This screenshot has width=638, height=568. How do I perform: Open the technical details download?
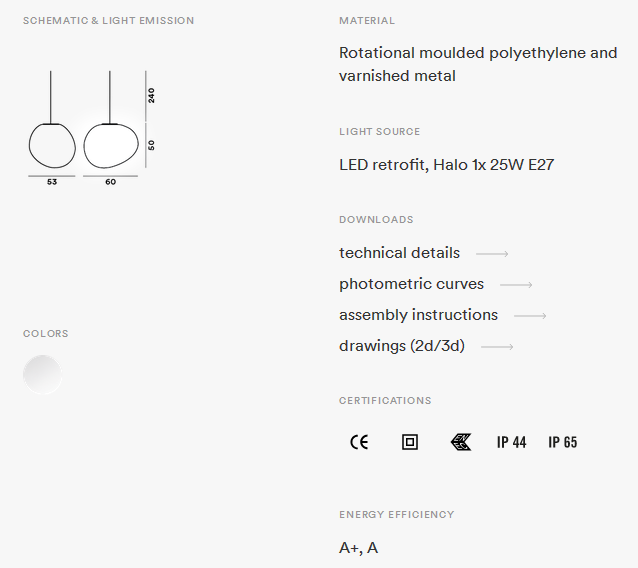399,253
